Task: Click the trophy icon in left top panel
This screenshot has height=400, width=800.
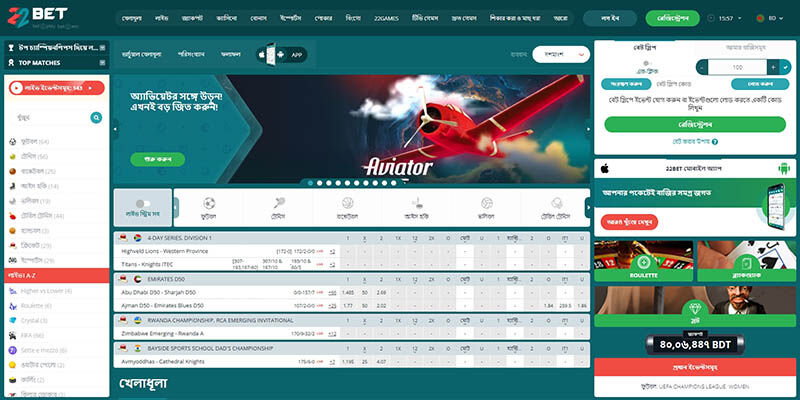Action: click(11, 47)
